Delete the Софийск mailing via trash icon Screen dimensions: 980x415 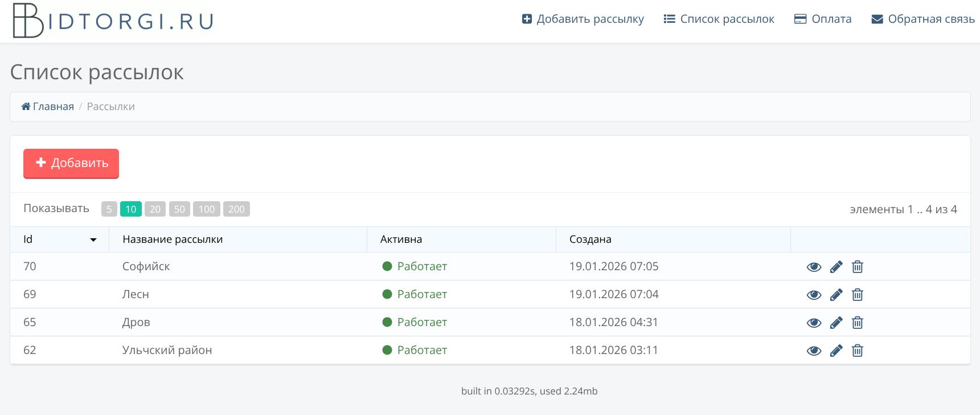(x=857, y=267)
